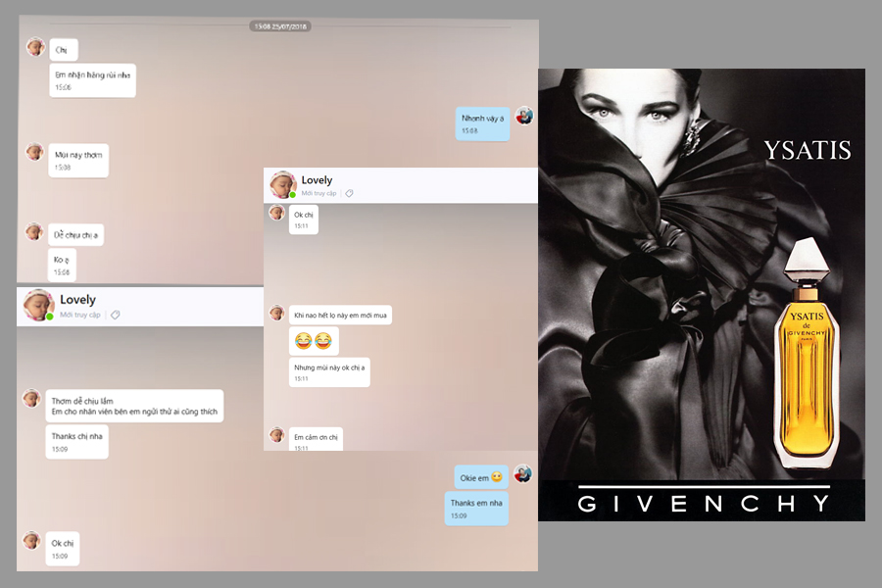882x588 pixels.
Task: Click the YSATIS title on the perfume ad
Action: [808, 150]
